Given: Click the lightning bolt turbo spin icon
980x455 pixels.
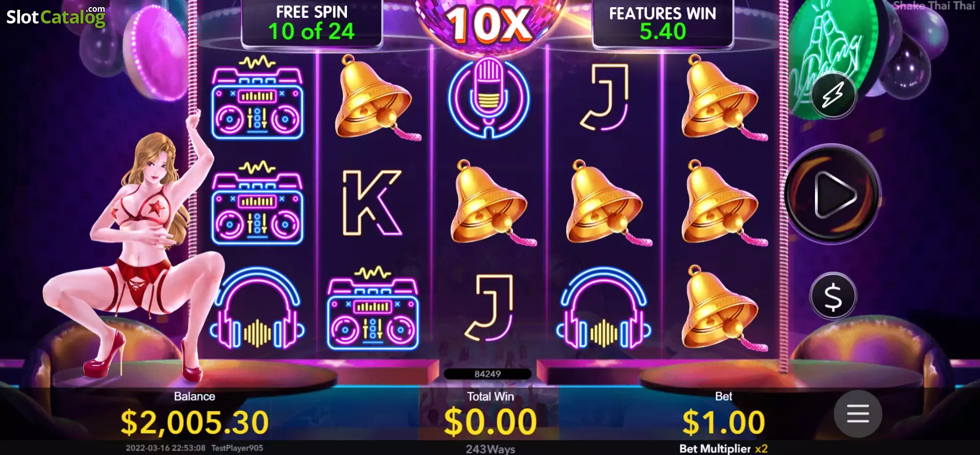Looking at the screenshot, I should [x=833, y=95].
